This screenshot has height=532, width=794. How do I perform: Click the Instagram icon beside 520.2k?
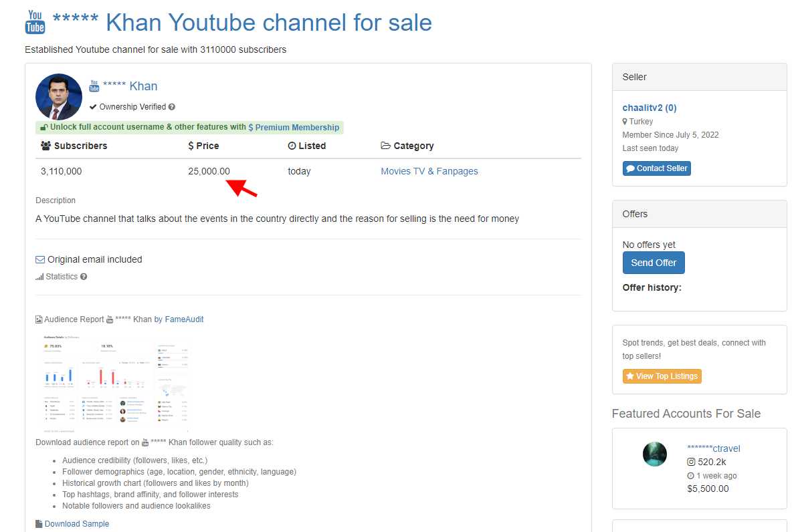point(691,462)
